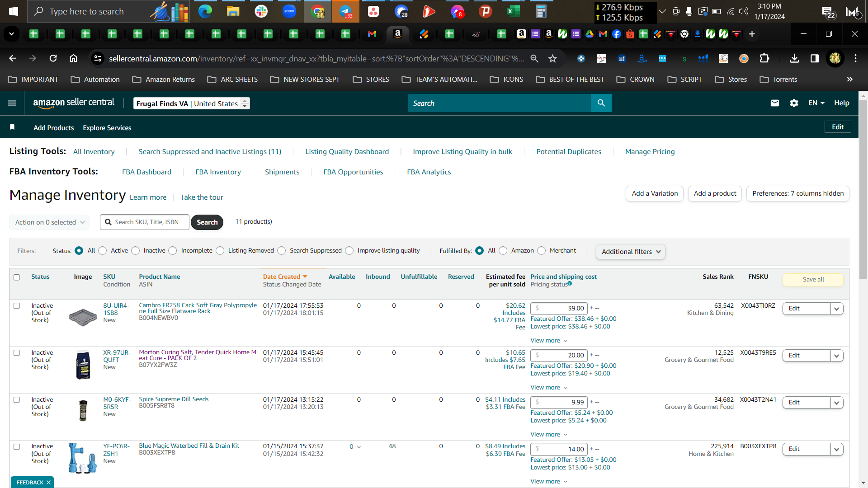This screenshot has width=868, height=488.
Task: Open FBA Inventory tool
Action: pos(218,172)
